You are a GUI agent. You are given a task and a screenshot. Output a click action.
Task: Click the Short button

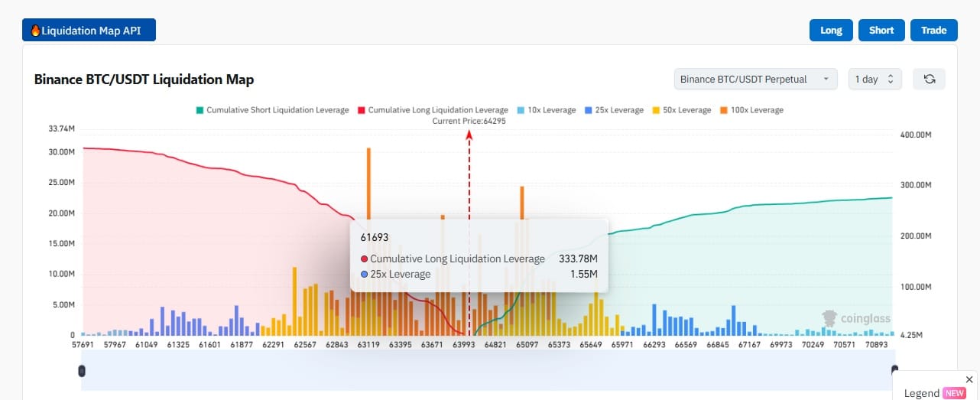point(881,31)
